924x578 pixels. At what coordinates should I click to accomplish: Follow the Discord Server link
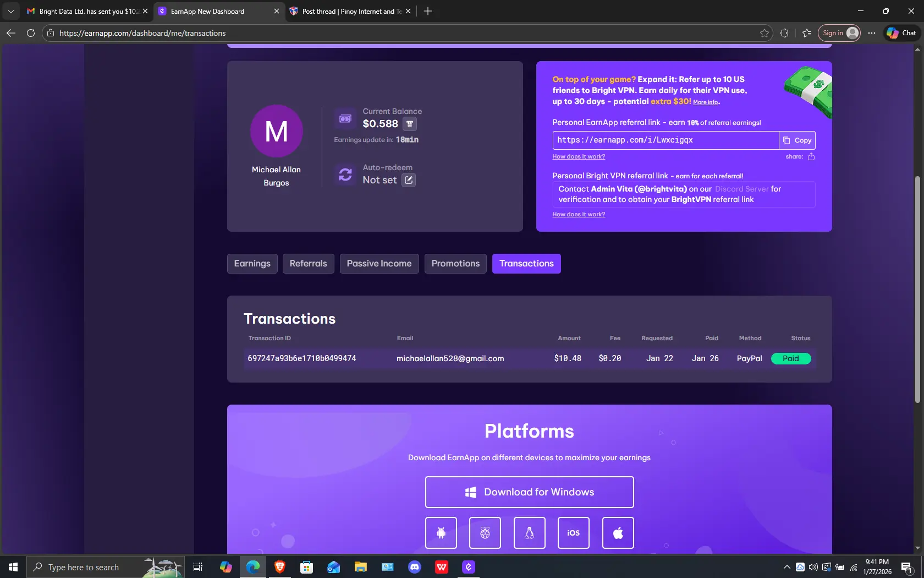coord(742,189)
